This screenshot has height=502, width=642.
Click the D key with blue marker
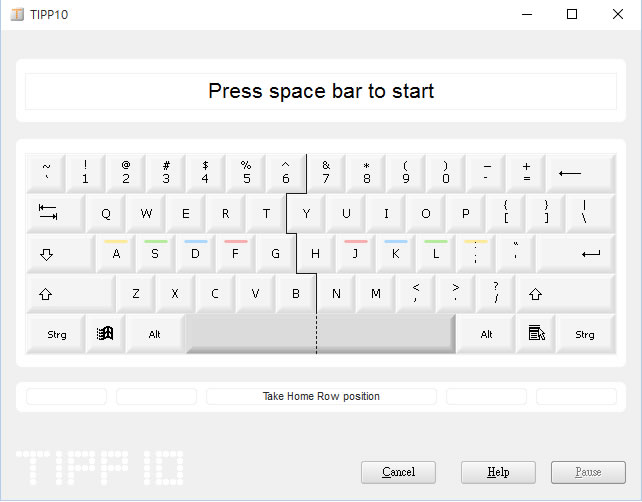(196, 253)
